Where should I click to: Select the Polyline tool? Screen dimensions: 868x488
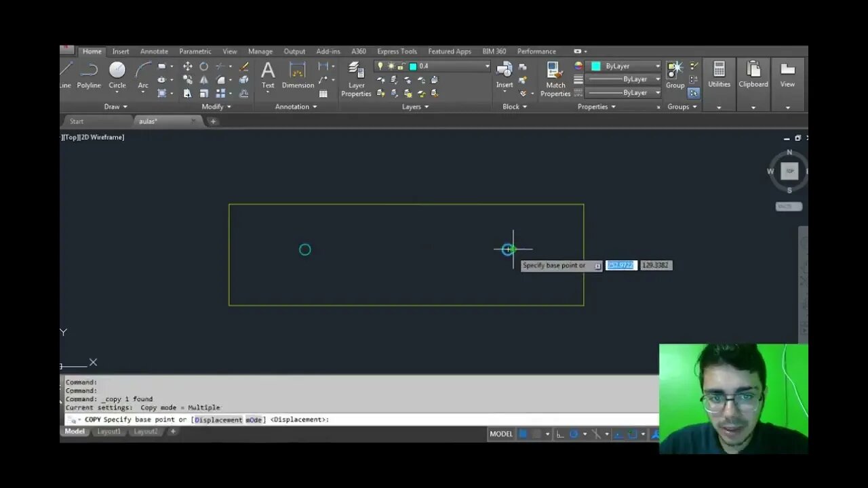pos(89,75)
